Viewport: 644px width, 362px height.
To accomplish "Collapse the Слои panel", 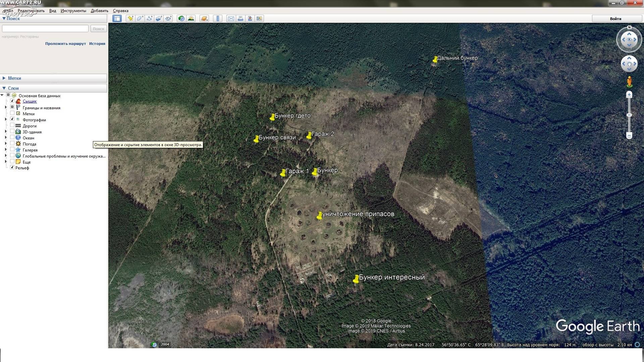I will pyautogui.click(x=4, y=88).
